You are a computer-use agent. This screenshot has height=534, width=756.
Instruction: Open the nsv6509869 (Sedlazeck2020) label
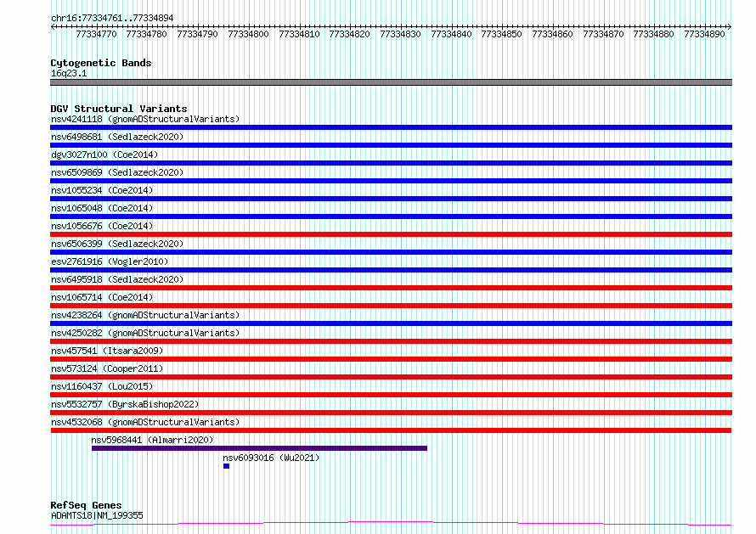117,172
